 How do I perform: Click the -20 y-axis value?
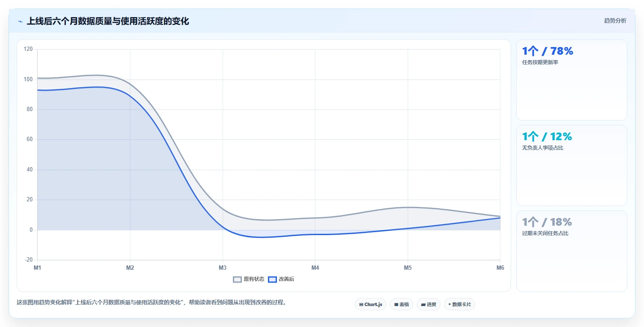(x=29, y=260)
